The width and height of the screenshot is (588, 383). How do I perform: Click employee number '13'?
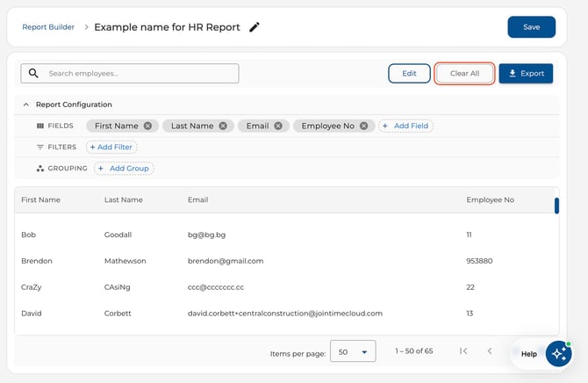pos(470,313)
